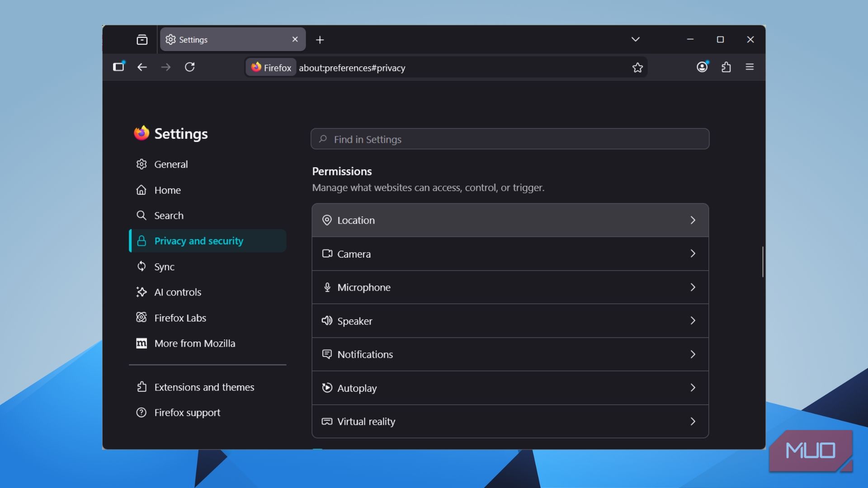The image size is (868, 488).
Task: Open Sync settings category
Action: click(x=208, y=267)
